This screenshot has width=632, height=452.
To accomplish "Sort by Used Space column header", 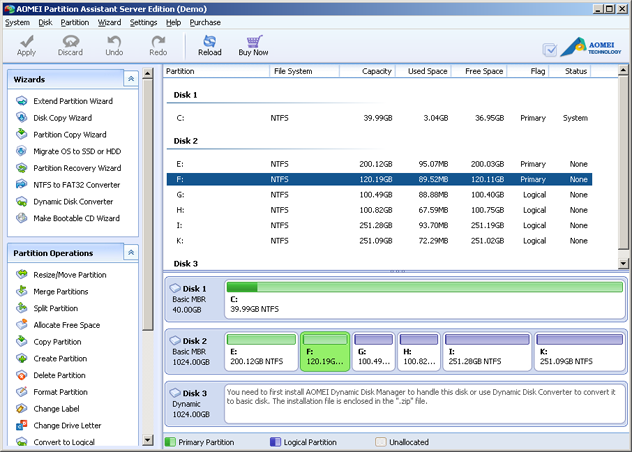I will point(423,71).
